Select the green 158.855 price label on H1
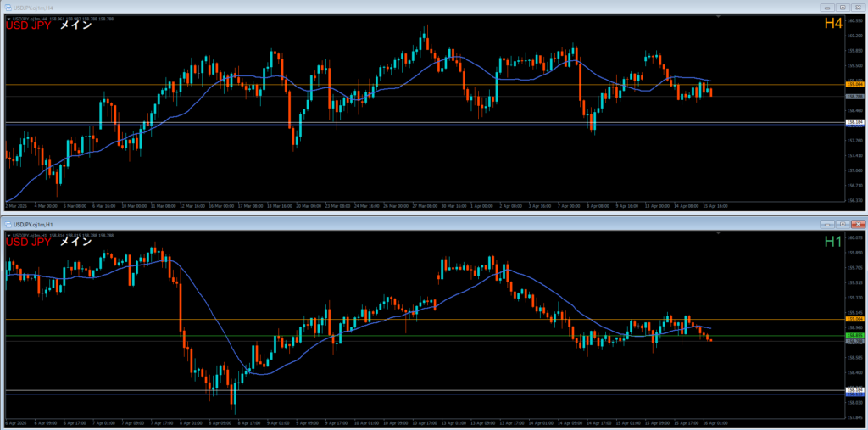This screenshot has width=868, height=430. tap(854, 336)
